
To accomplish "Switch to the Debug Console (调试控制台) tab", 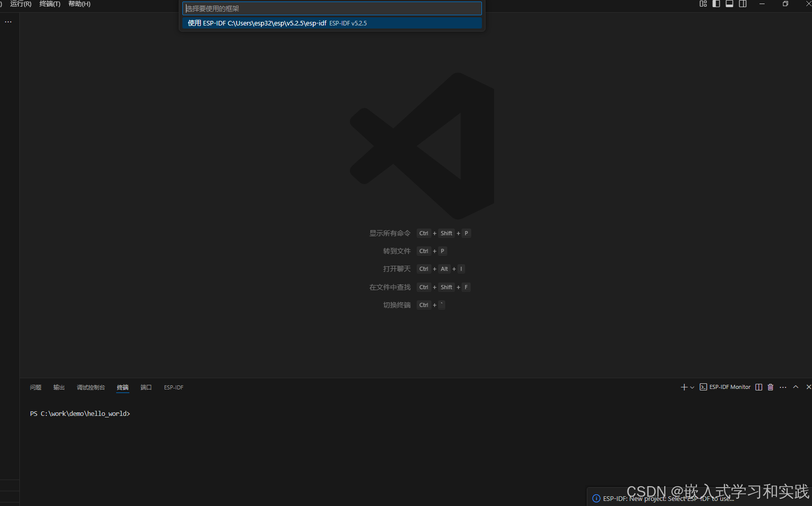I will click(x=91, y=387).
